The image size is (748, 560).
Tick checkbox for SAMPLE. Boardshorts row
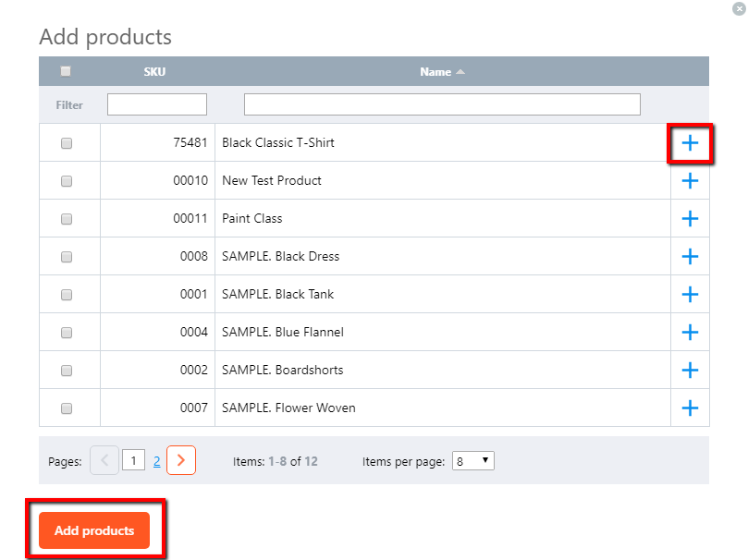pyautogui.click(x=67, y=371)
